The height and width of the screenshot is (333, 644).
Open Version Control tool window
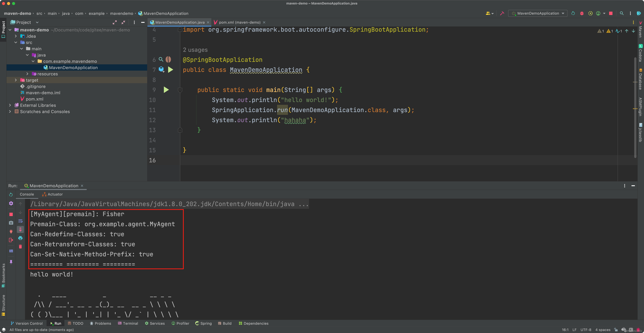pos(27,323)
